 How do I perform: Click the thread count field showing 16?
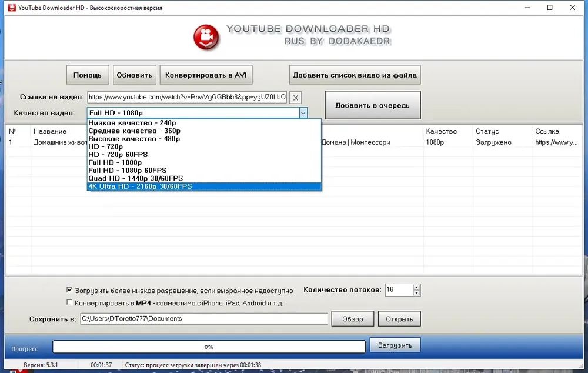399,289
